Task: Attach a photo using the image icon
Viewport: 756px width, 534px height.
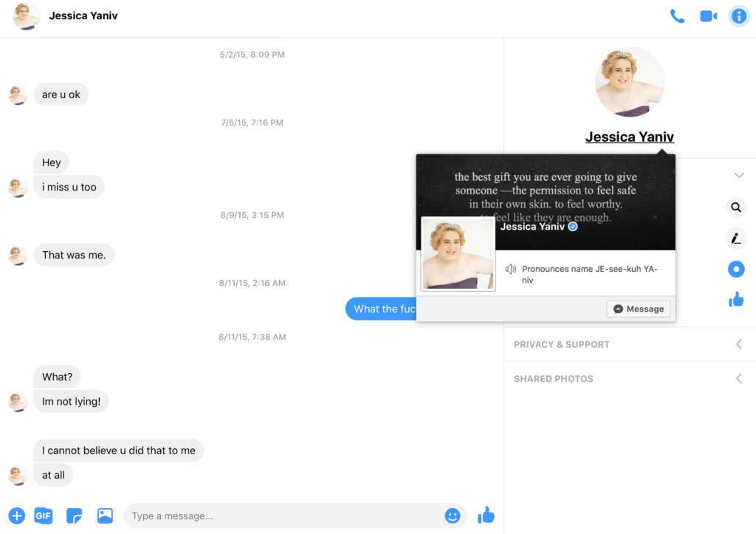Action: pyautogui.click(x=105, y=516)
